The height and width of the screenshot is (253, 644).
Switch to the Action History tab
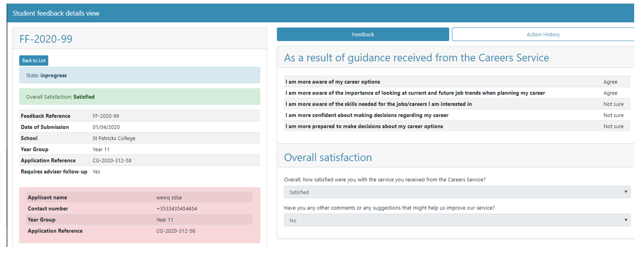click(542, 34)
